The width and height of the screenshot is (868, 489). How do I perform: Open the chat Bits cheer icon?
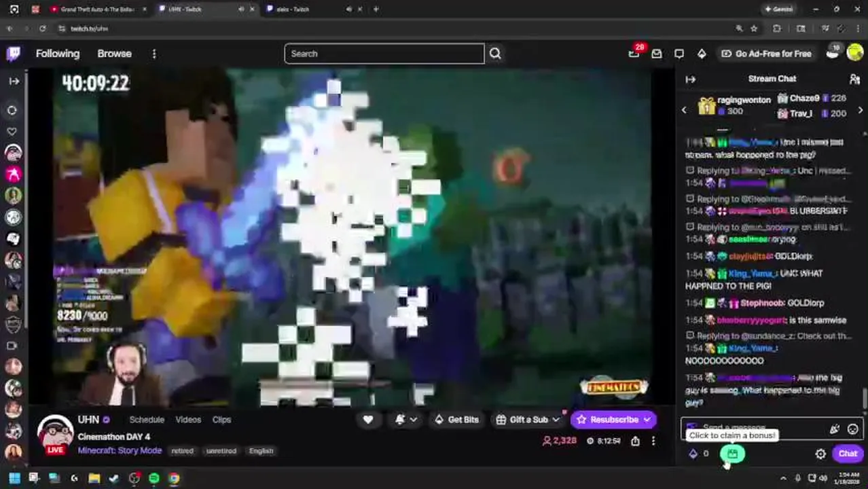pyautogui.click(x=835, y=429)
